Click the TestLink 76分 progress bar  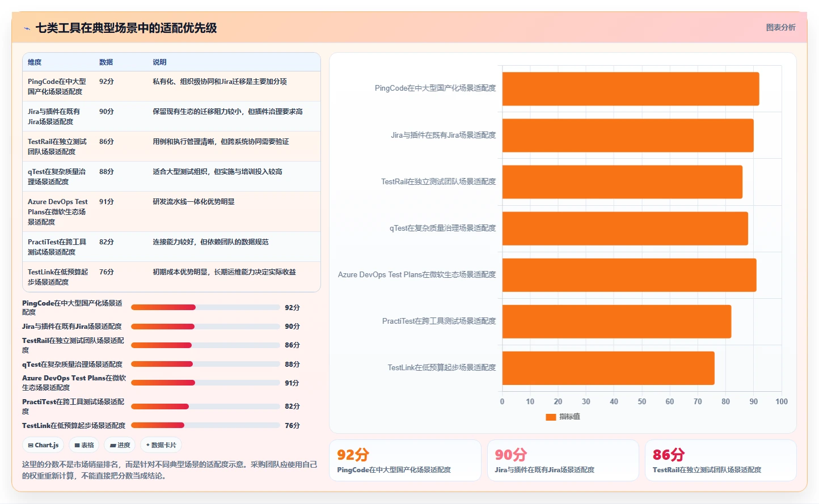(x=205, y=425)
